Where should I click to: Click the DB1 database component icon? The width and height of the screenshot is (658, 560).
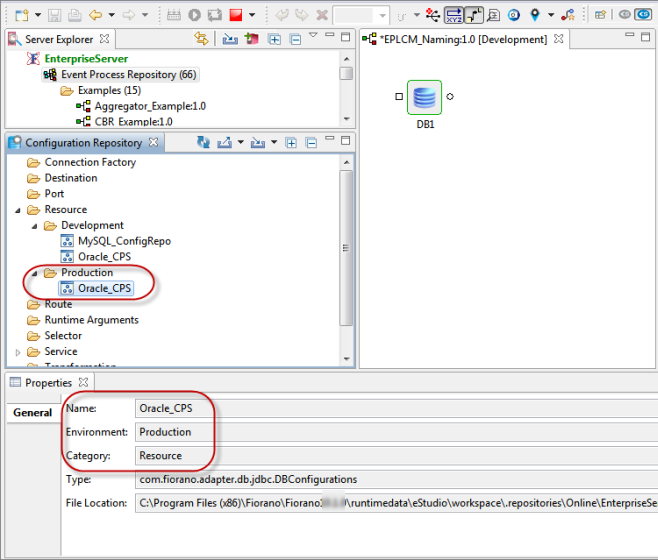tap(424, 97)
